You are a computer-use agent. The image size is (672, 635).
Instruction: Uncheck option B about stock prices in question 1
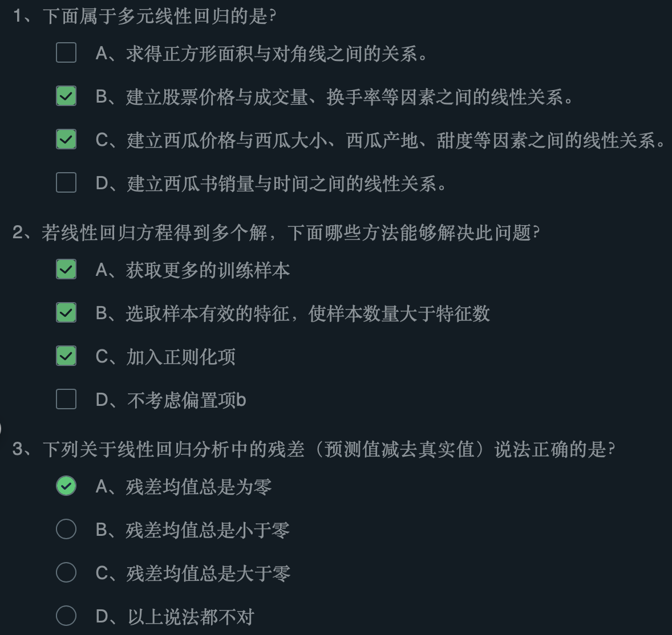(66, 96)
